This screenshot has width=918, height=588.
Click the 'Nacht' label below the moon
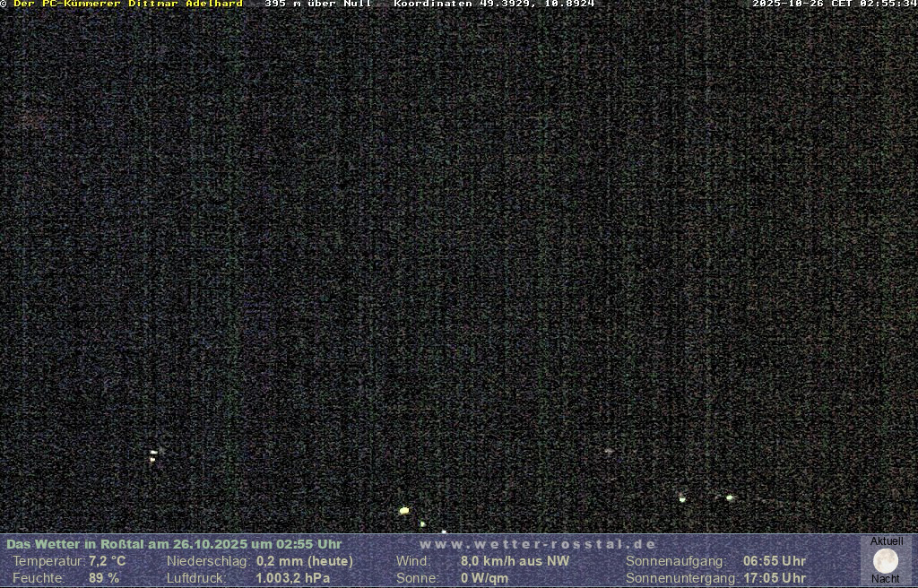coord(886,579)
